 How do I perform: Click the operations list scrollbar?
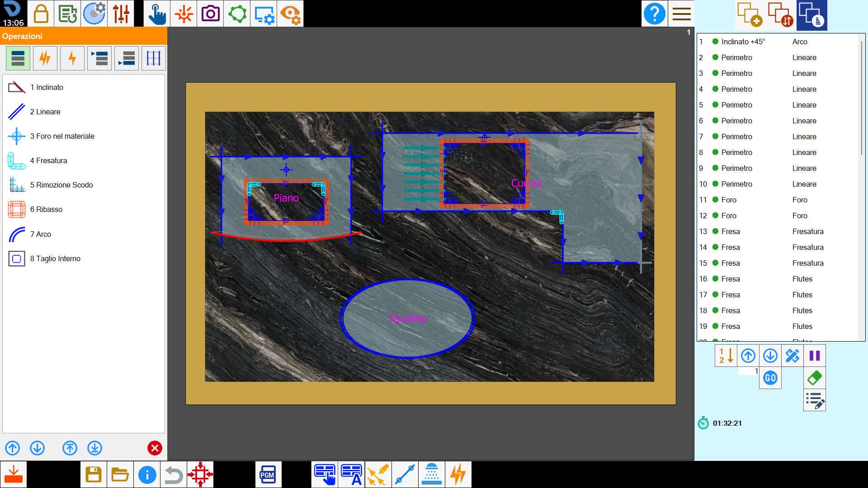(x=862, y=97)
